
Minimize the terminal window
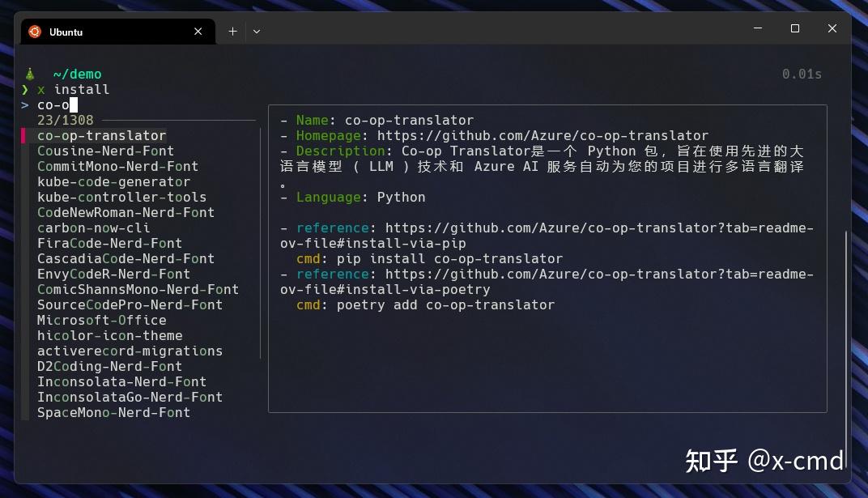pos(758,28)
